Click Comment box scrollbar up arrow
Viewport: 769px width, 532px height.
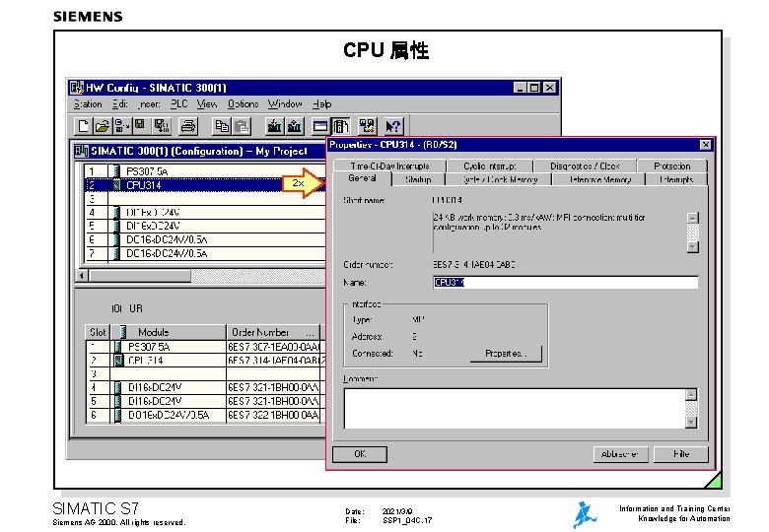point(691,394)
